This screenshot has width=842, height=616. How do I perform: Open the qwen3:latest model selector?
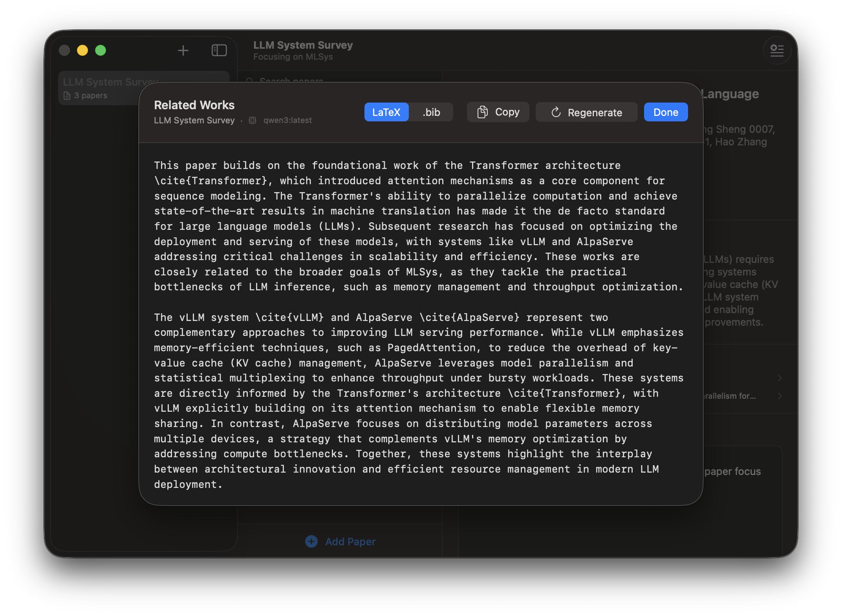(287, 120)
